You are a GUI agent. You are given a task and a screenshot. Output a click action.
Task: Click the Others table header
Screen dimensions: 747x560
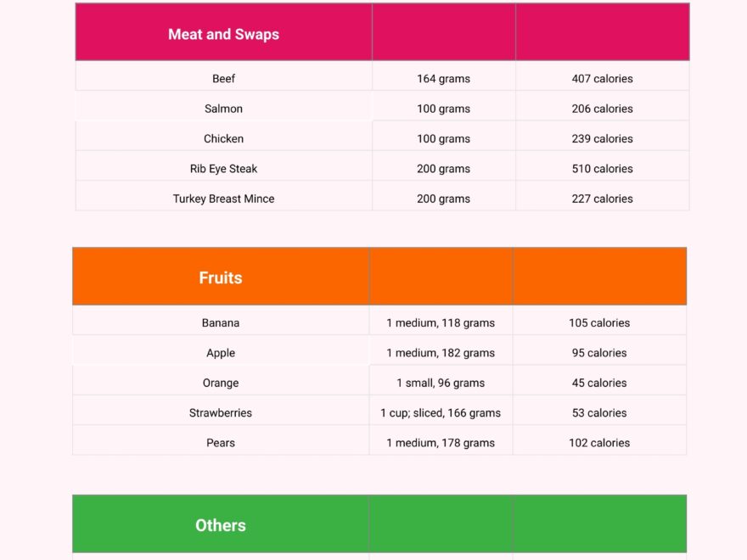pos(221,525)
